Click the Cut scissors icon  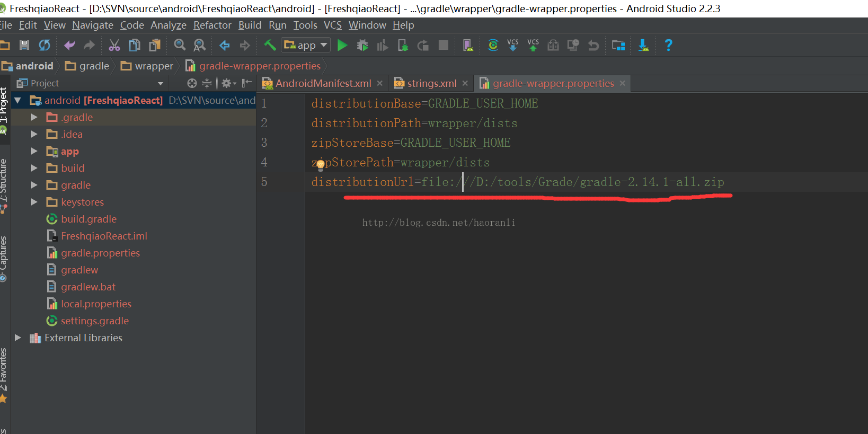click(114, 46)
